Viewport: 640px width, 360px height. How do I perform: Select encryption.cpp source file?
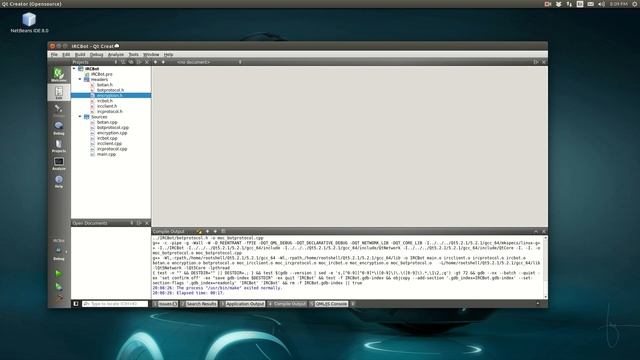112,133
